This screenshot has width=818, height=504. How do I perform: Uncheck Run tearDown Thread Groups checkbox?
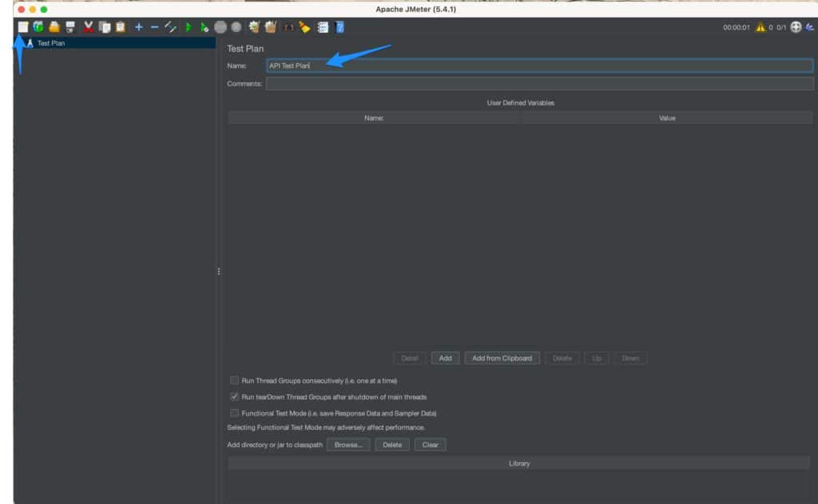click(234, 396)
